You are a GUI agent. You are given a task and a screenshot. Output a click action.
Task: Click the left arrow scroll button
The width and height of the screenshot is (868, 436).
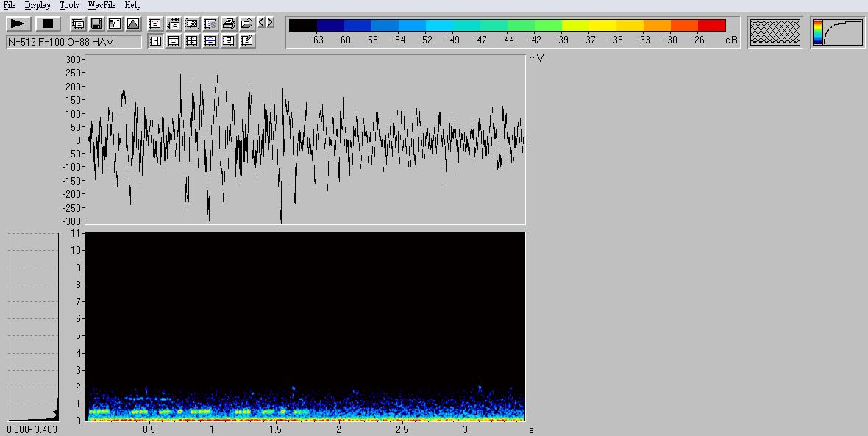click(x=262, y=24)
